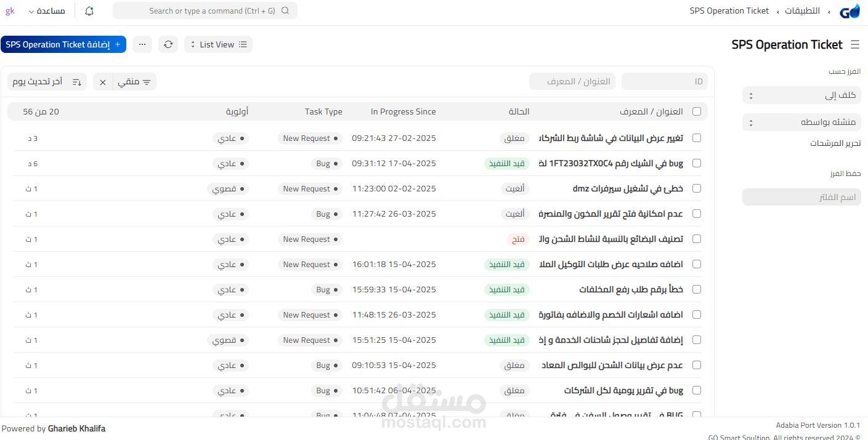Screen dimensions: 868x440
Task: Click 'تحرير المرشحات' edit tags link
Action: 835,143
